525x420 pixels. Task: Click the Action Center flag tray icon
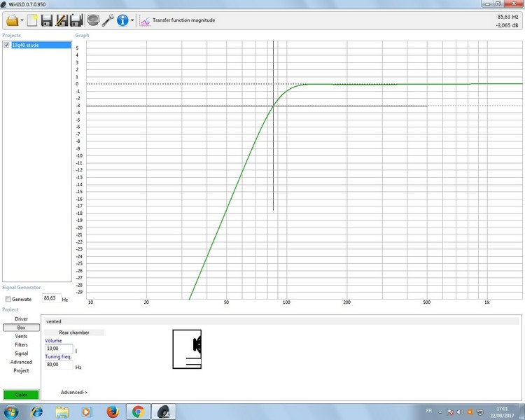(450, 412)
